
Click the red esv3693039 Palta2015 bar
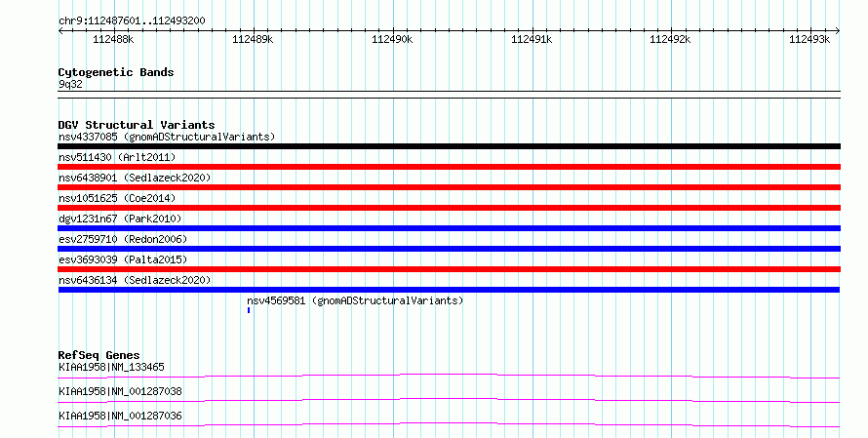449,269
